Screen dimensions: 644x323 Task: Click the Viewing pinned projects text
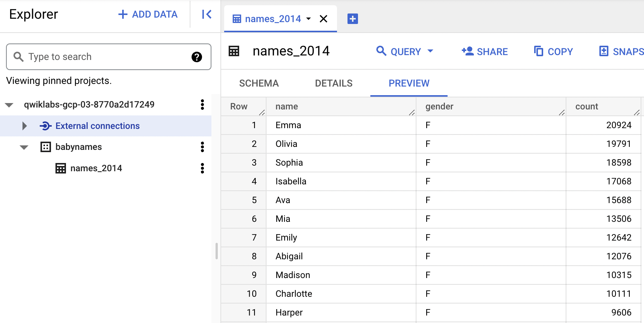tap(59, 81)
